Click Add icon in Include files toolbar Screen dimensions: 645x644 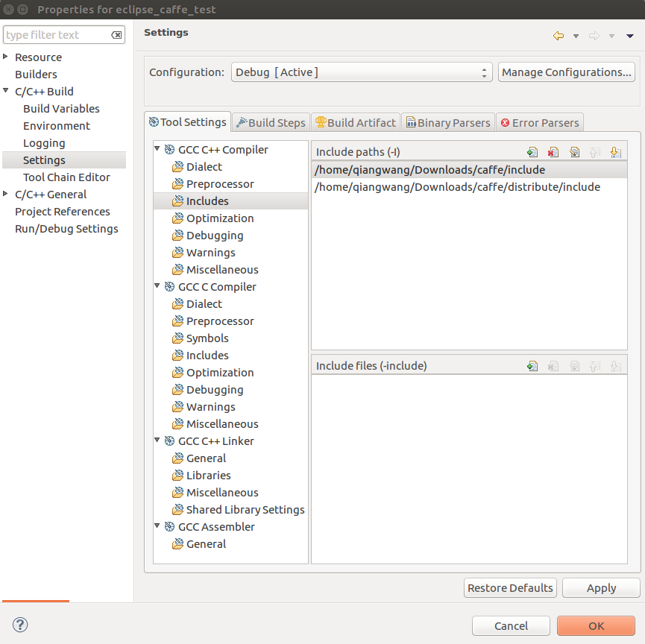532,365
